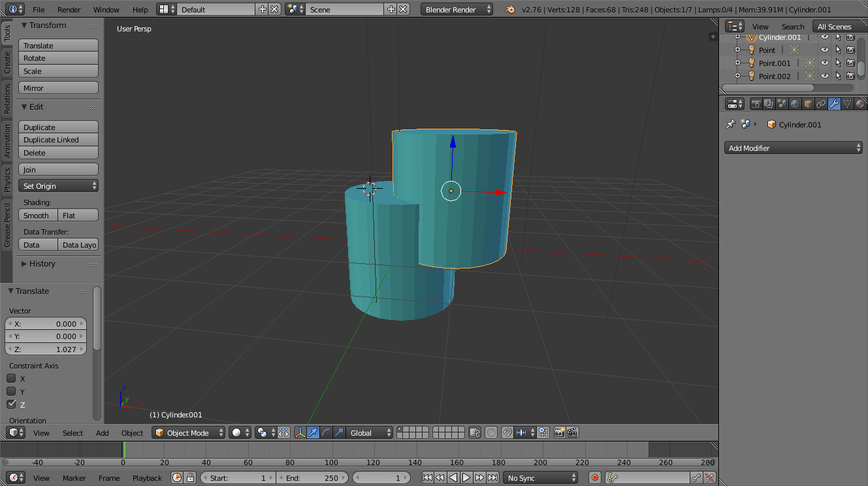
Task: Toggle snapping magnet in viewport header
Action: tap(507, 432)
